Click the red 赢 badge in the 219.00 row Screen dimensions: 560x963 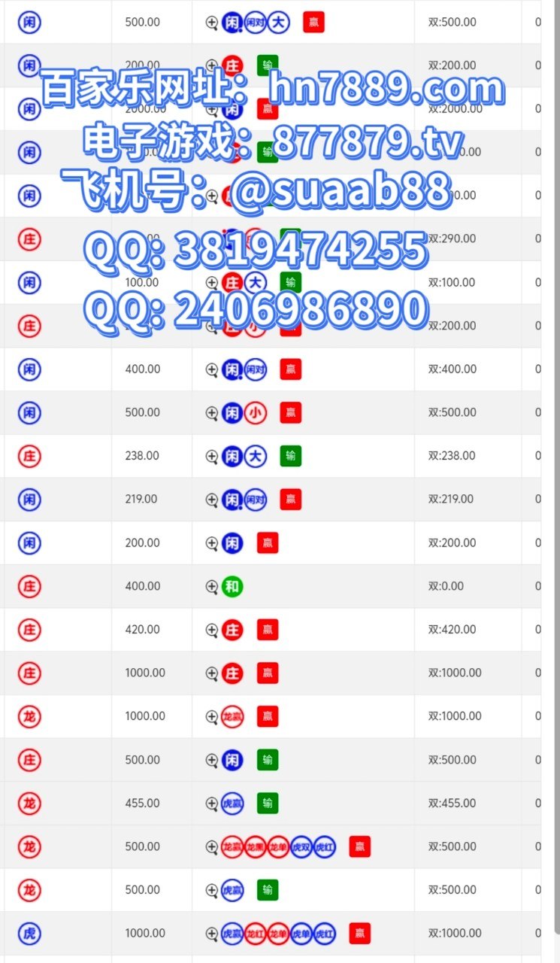point(291,499)
